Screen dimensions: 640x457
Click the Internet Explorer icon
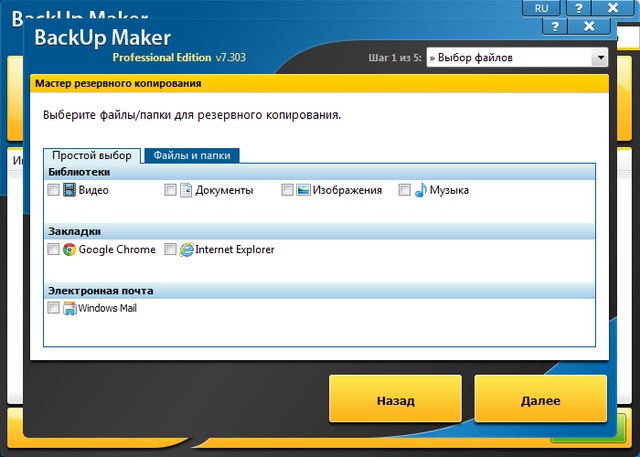point(186,249)
